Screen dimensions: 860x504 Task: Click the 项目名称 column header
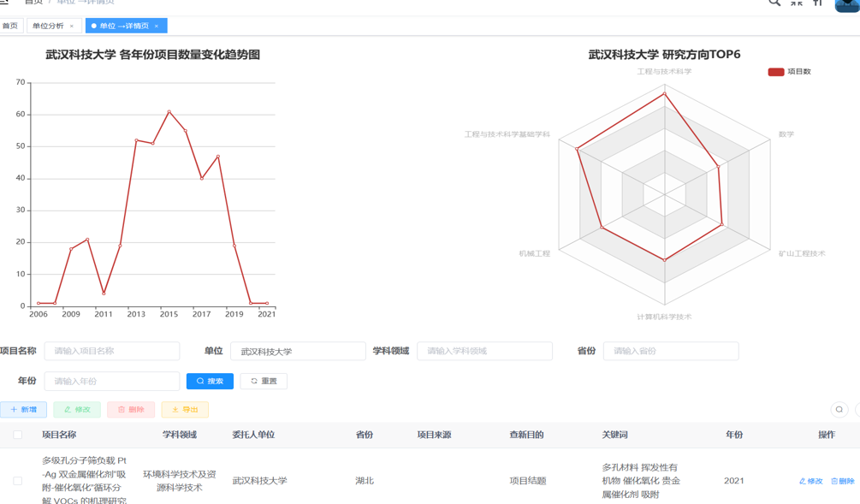pyautogui.click(x=59, y=435)
